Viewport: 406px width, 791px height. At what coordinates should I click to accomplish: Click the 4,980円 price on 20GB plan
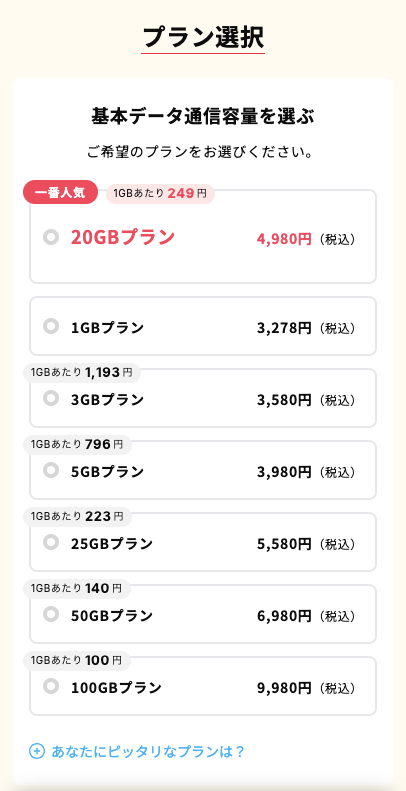coord(284,239)
